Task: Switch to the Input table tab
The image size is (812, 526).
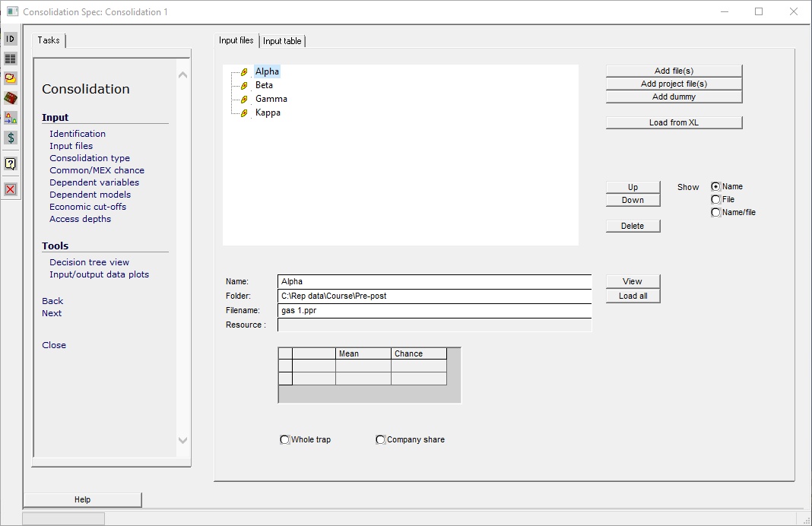Action: [x=282, y=40]
